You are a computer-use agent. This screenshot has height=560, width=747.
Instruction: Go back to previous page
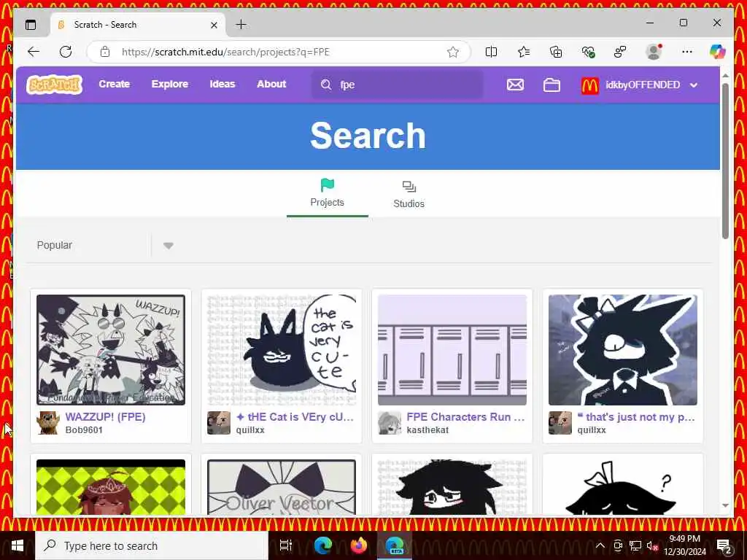coord(34,52)
